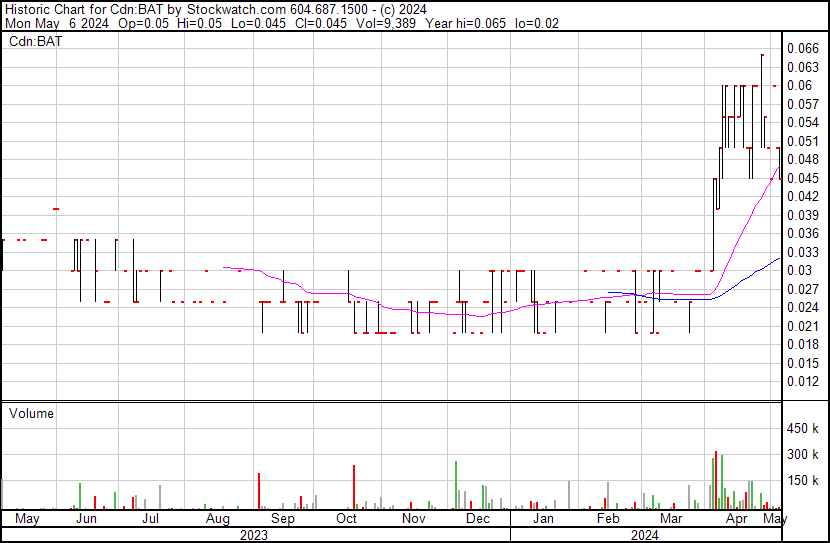
Task: Click the Dec month label on the axis
Action: tap(478, 520)
